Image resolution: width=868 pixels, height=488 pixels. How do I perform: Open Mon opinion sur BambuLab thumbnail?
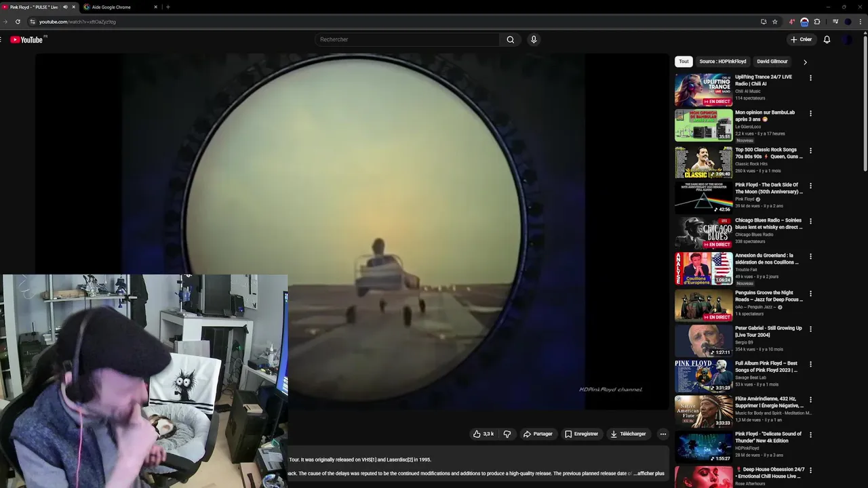point(703,125)
